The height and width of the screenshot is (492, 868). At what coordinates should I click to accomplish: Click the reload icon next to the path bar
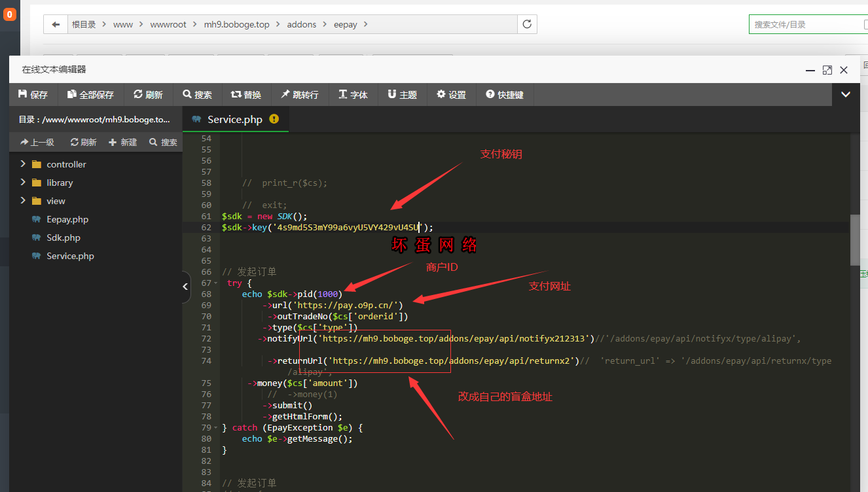pyautogui.click(x=527, y=24)
